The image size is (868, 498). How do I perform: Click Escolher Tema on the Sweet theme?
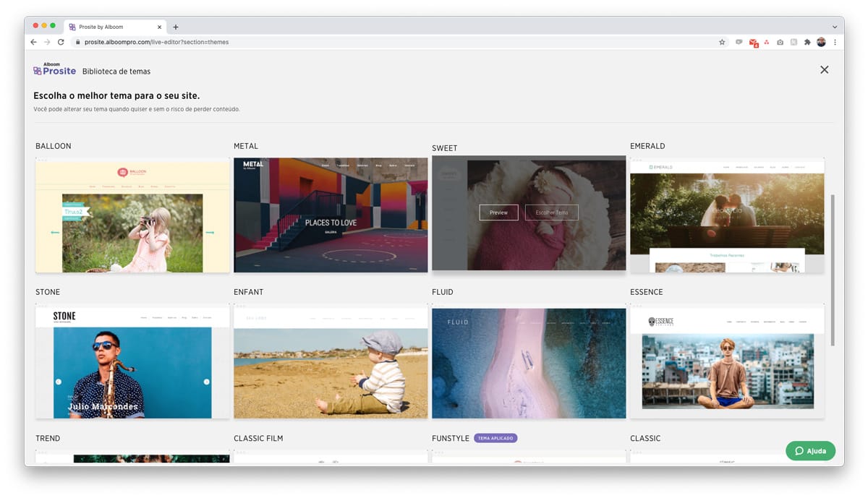[x=552, y=212]
